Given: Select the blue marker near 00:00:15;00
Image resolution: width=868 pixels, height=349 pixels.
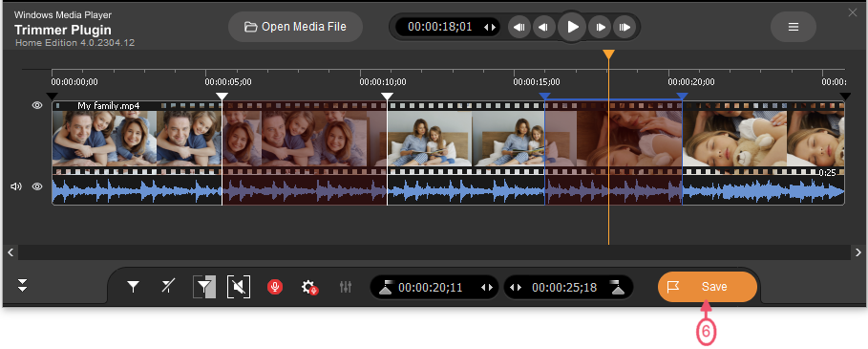Looking at the screenshot, I should click(544, 97).
